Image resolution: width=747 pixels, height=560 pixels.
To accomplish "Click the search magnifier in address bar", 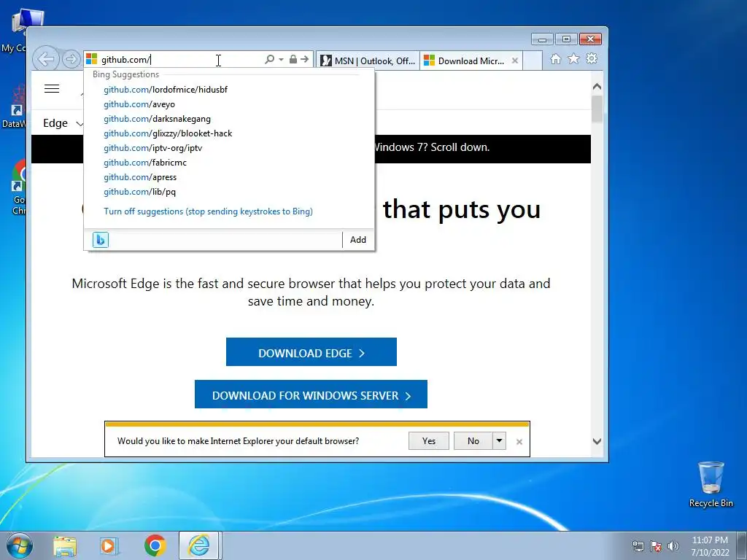I will click(270, 60).
